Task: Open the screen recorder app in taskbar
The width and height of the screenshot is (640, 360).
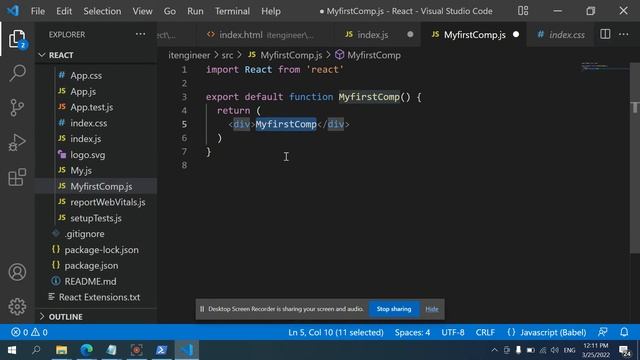Action: [x=137, y=350]
